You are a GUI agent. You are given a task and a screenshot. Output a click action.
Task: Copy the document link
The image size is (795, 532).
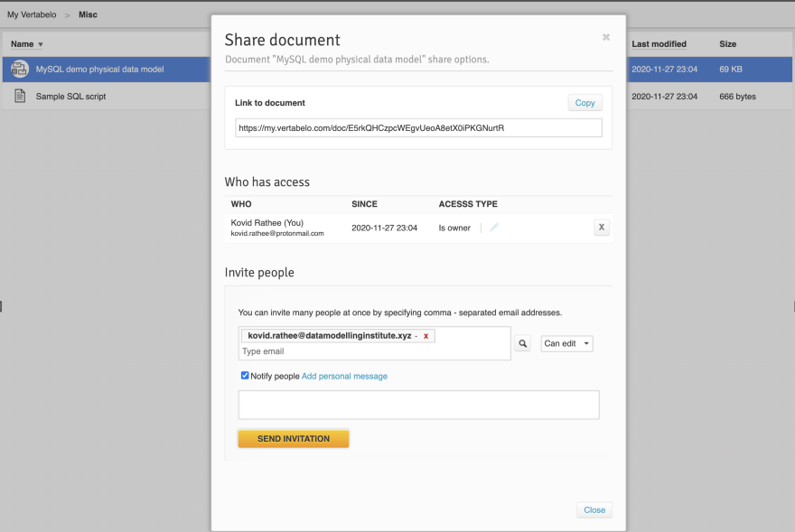(585, 103)
